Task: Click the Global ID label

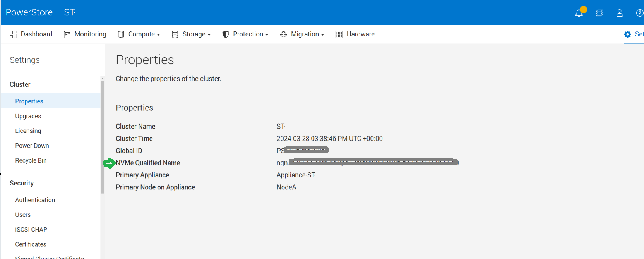Action: pyautogui.click(x=129, y=151)
